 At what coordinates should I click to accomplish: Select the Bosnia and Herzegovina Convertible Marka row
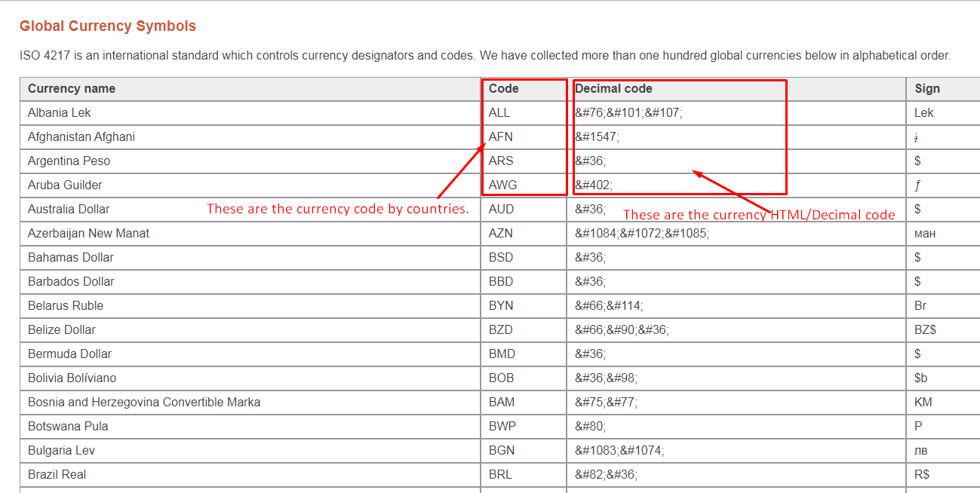[x=144, y=403]
